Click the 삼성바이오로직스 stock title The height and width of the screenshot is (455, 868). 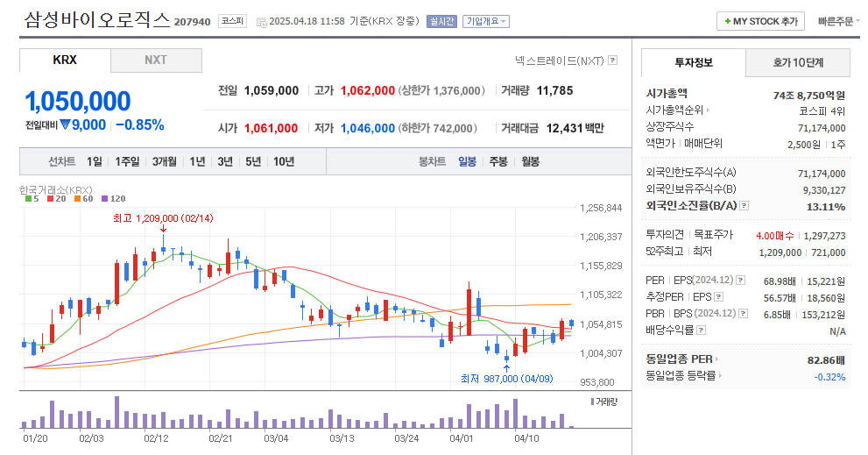(x=97, y=20)
